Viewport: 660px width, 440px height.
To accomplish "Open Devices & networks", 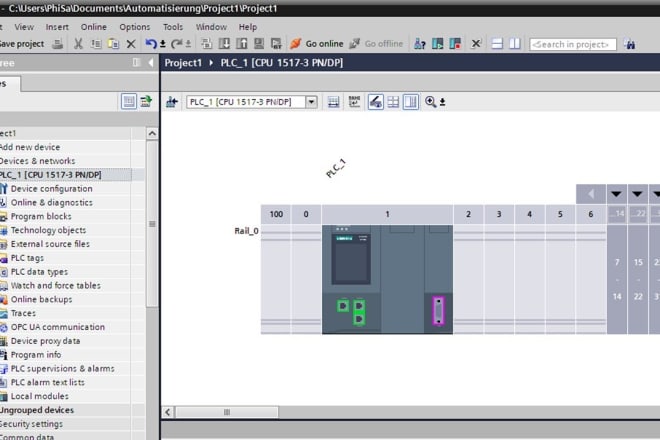I will pyautogui.click(x=37, y=161).
